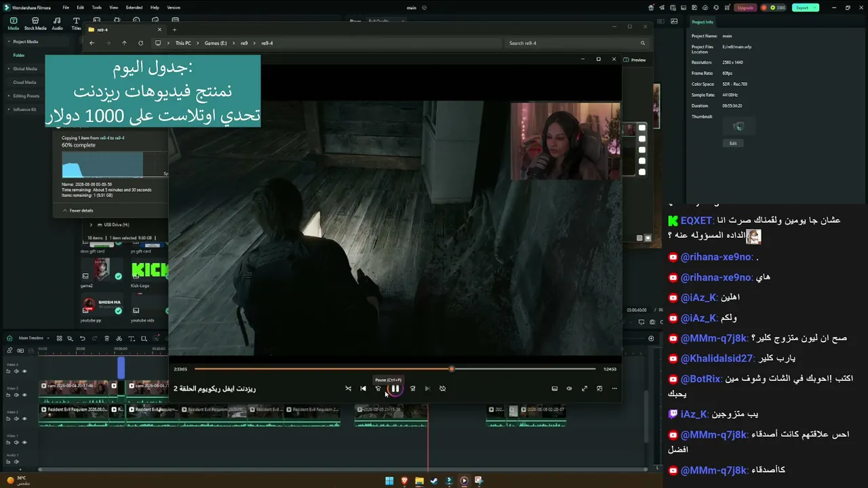This screenshot has height=488, width=868.
Task: Open the Export dropdown arrow
Action: [x=814, y=7]
